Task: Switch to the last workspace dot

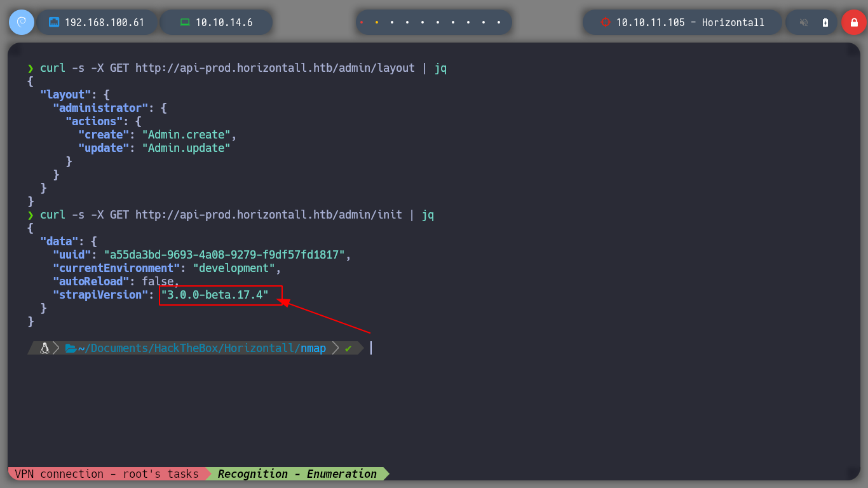Action: [x=499, y=22]
